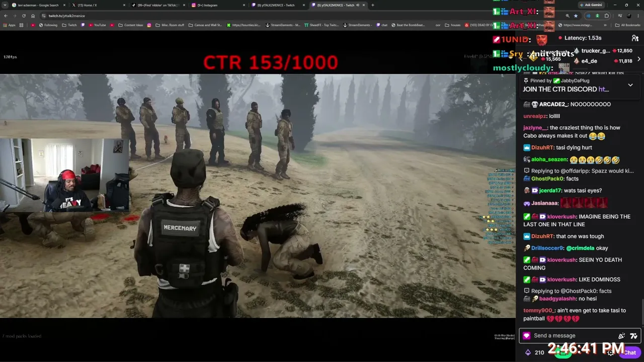Click username aloha_seazen in chat
Viewport: 644px width, 362px height.
coord(549,160)
